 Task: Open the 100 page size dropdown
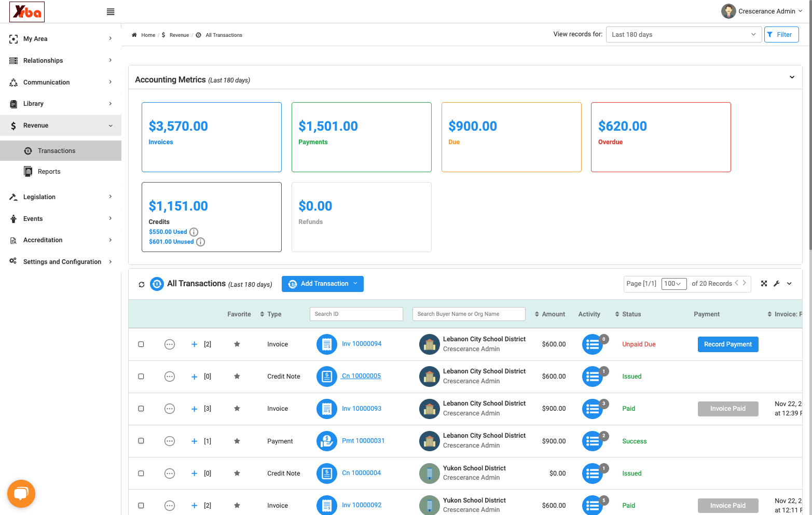click(x=674, y=284)
